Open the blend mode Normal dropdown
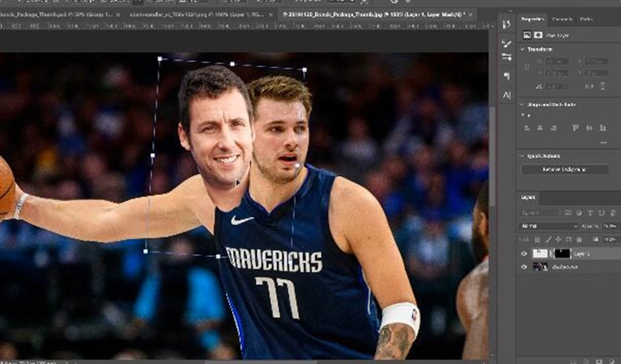Screen dimensions: 621x364 tap(548, 226)
